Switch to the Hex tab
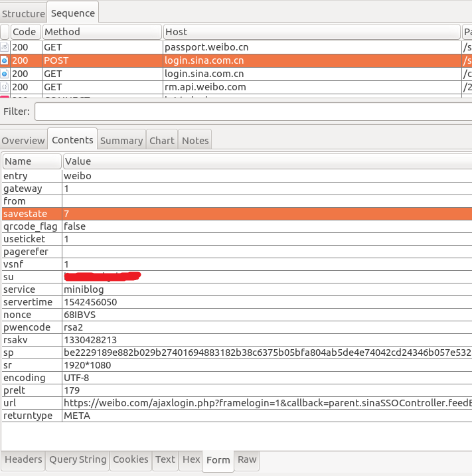The height and width of the screenshot is (476, 472). click(x=191, y=459)
